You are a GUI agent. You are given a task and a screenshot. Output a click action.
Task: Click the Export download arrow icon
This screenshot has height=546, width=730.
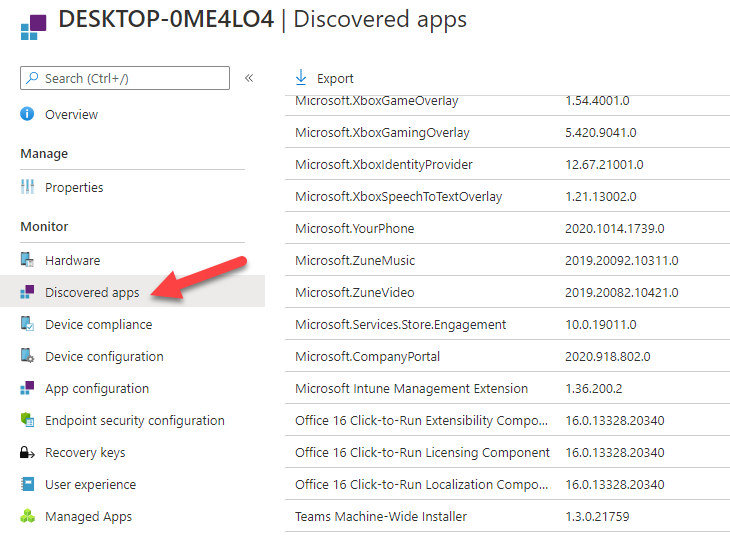301,77
